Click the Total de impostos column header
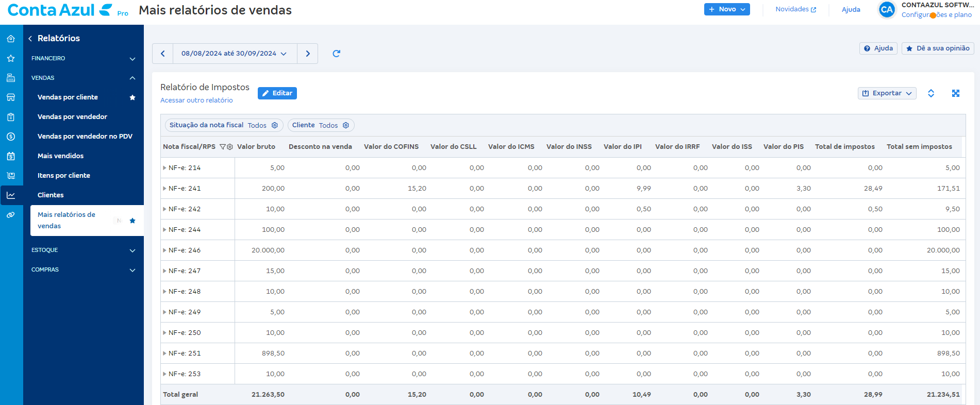Viewport: 980px width, 405px height. (845, 147)
